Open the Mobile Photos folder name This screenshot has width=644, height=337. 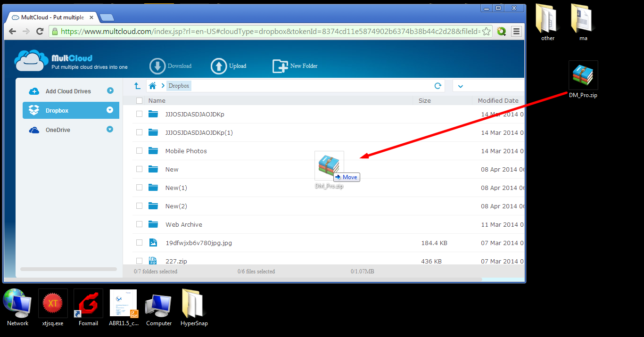pos(186,151)
